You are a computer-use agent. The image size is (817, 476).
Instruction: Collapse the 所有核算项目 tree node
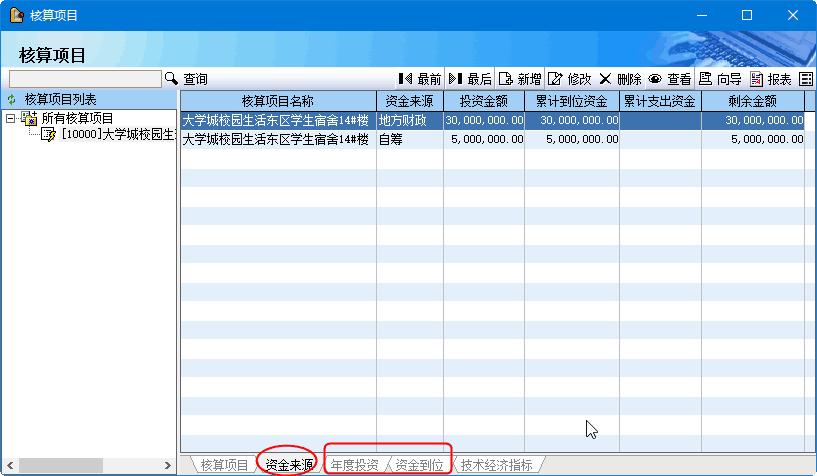tap(10, 119)
